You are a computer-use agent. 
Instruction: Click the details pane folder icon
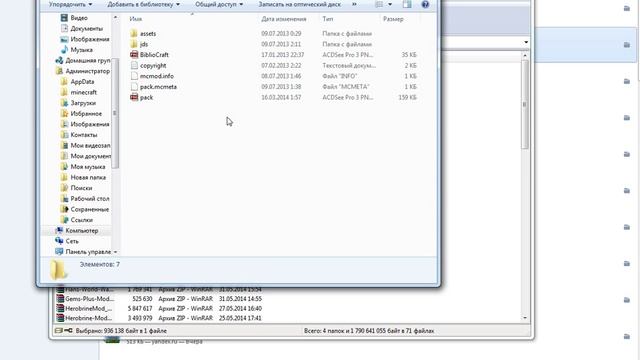pyautogui.click(x=58, y=270)
